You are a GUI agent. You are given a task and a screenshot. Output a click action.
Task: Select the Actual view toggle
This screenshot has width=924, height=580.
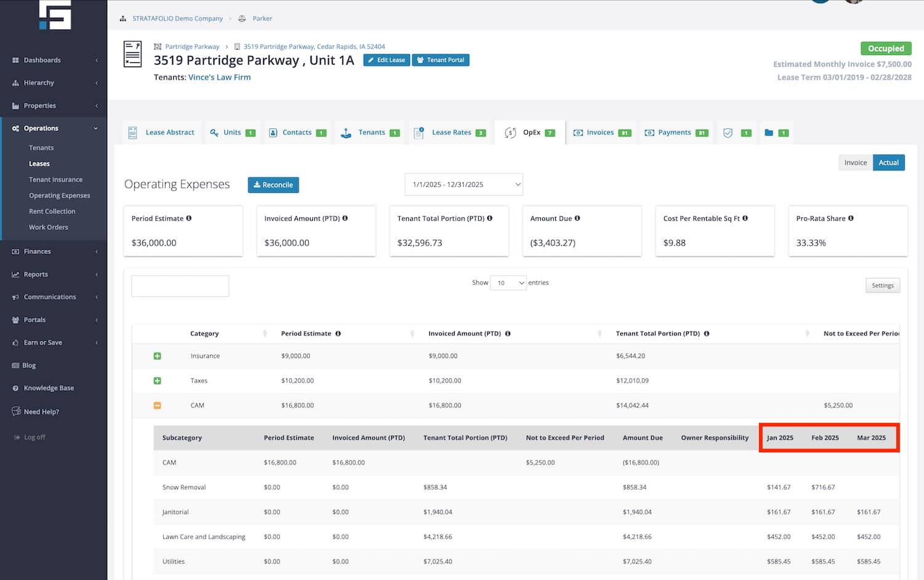point(888,163)
